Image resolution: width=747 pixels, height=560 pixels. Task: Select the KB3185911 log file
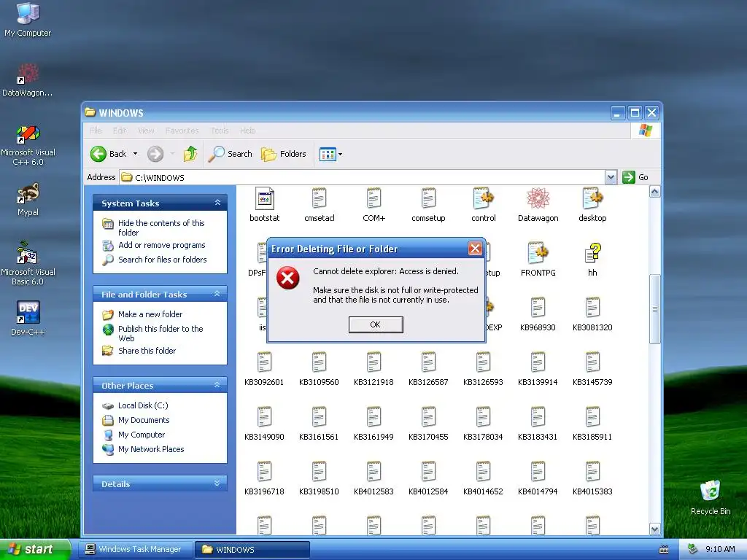click(x=592, y=424)
